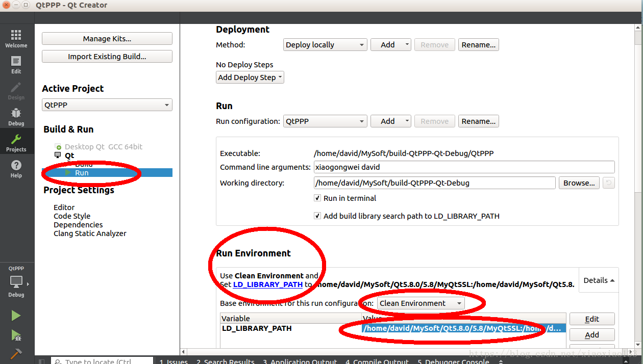
Task: Open the LD_LIBRARY_PATH link in summary
Action: coord(268,284)
